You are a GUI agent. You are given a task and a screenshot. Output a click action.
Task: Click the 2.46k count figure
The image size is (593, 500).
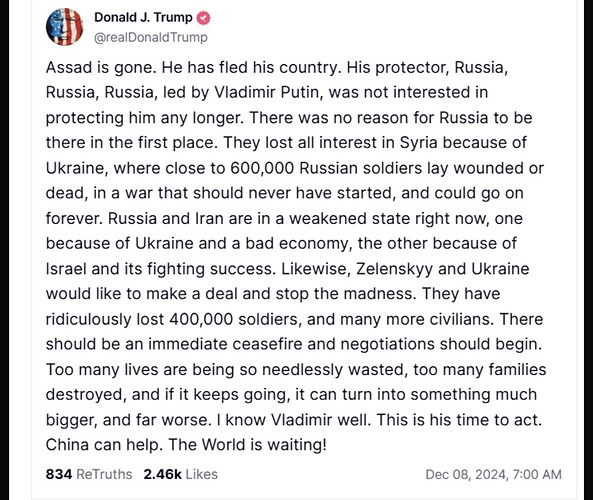pyautogui.click(x=163, y=474)
